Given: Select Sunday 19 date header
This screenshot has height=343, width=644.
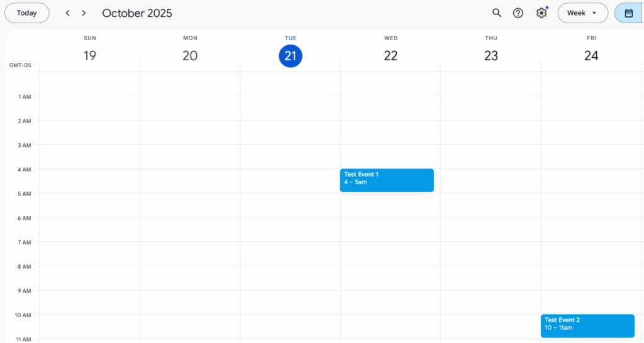Looking at the screenshot, I should tap(90, 56).
